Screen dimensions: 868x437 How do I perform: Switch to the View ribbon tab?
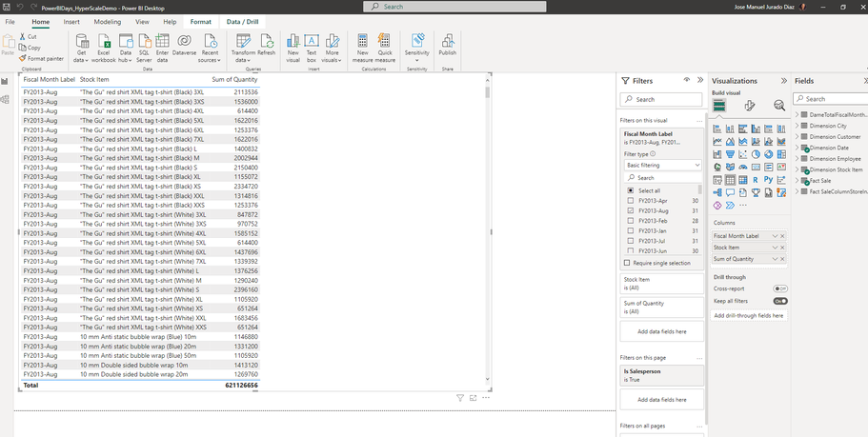coord(142,22)
